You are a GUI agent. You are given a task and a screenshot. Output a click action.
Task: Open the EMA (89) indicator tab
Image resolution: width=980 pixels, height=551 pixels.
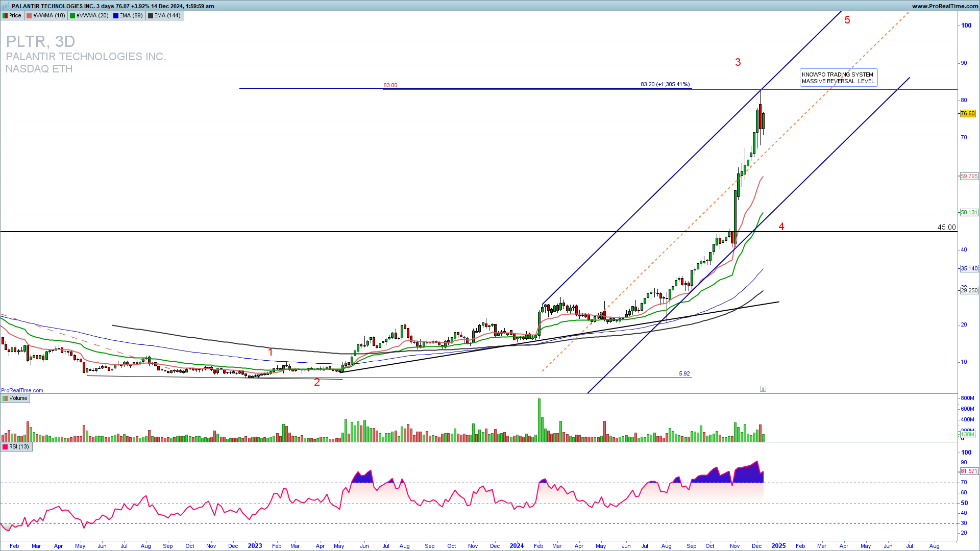[128, 16]
